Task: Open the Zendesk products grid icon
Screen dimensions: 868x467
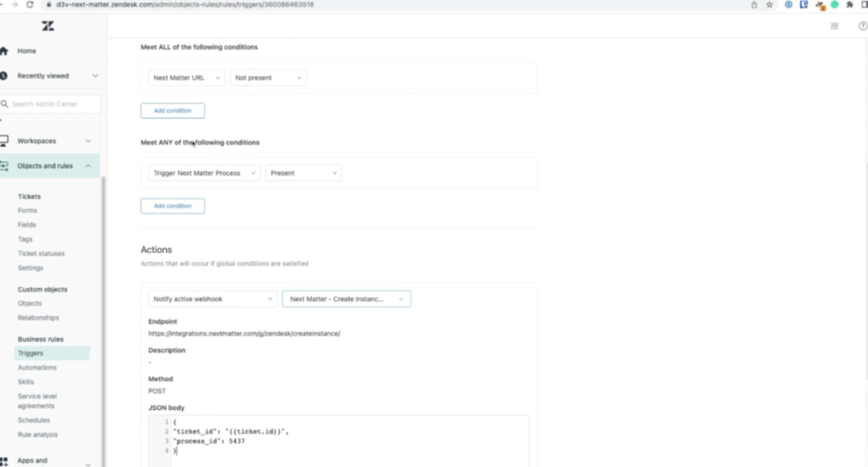Action: [834, 26]
